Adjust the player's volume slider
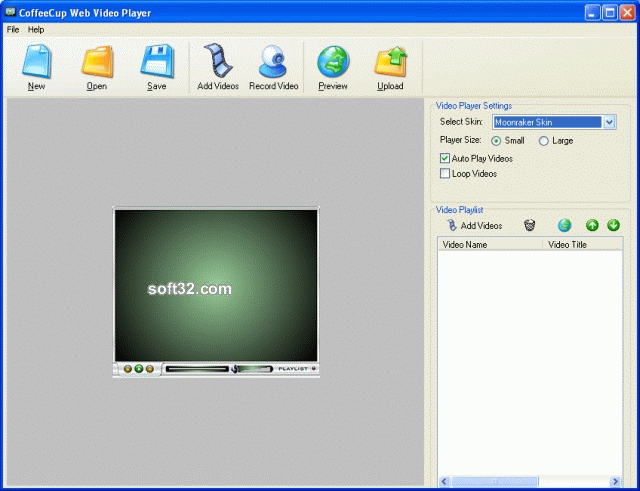This screenshot has width=640, height=491. (x=255, y=369)
